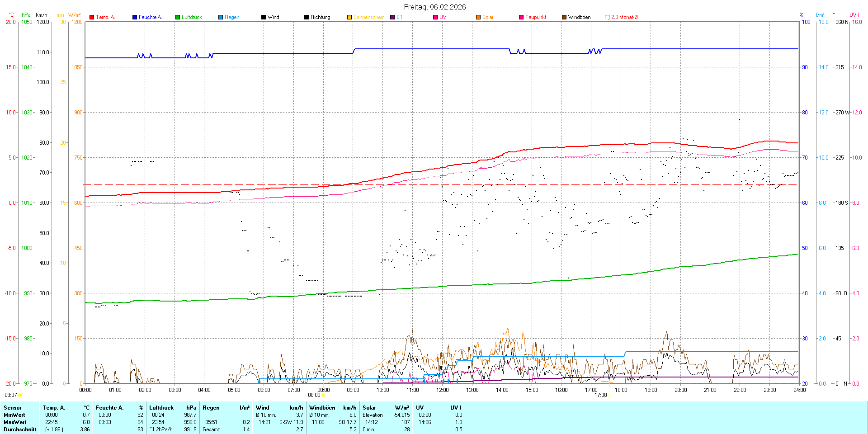Click the purple ET legend square

pyautogui.click(x=392, y=17)
